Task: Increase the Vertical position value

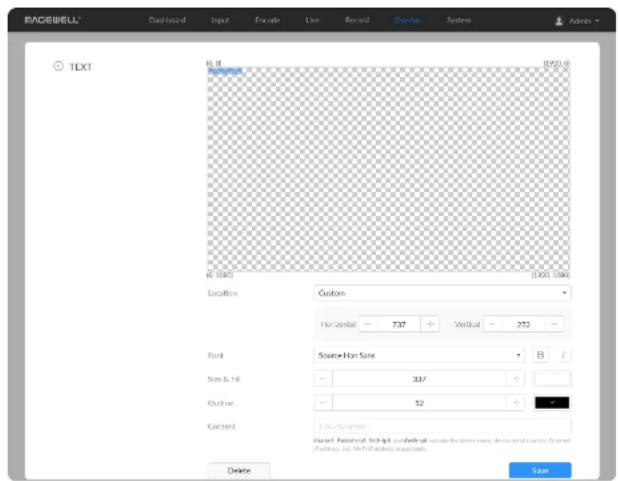Action: pyautogui.click(x=554, y=324)
